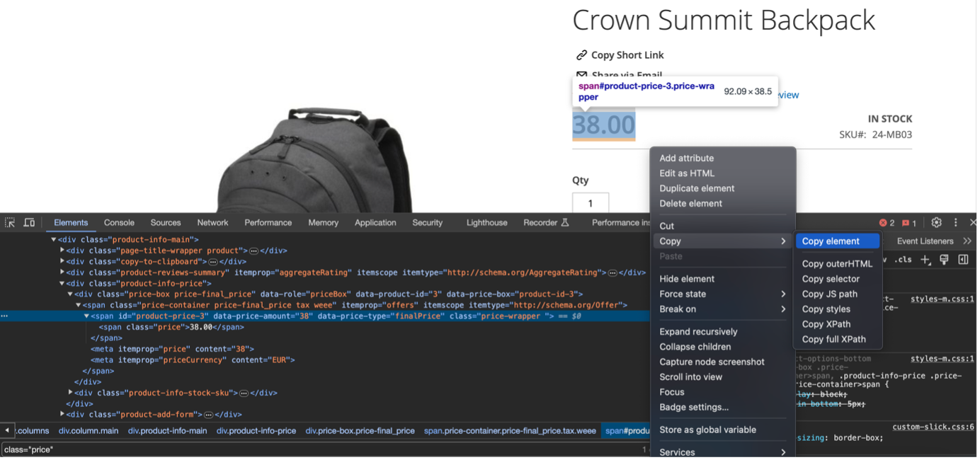Open the Application tab

coord(375,223)
